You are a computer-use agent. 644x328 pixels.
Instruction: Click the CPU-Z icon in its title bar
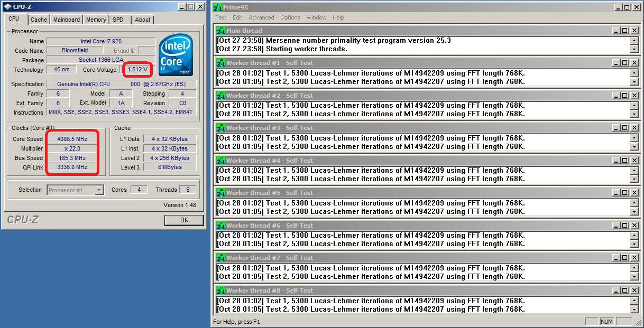pos(7,7)
